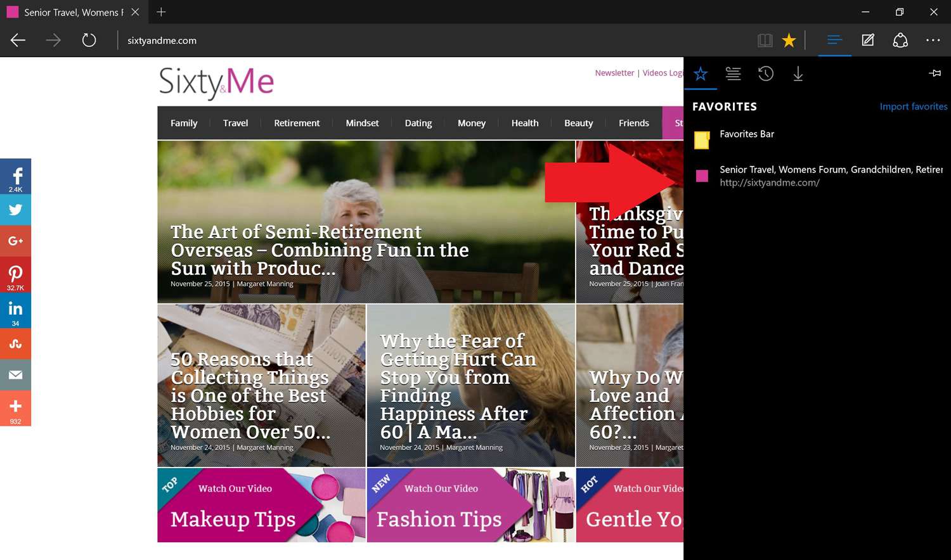Viewport: 951px width, 560px height.
Task: Open more sharing options plus icon
Action: tap(15, 409)
